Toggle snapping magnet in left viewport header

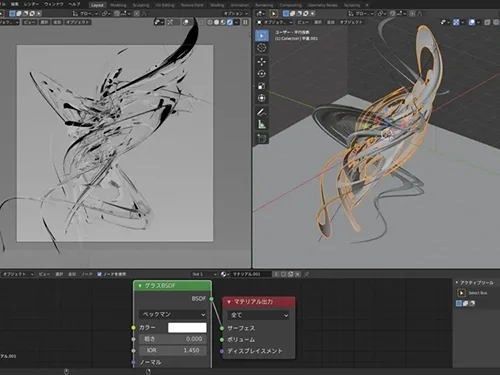[x=117, y=14]
